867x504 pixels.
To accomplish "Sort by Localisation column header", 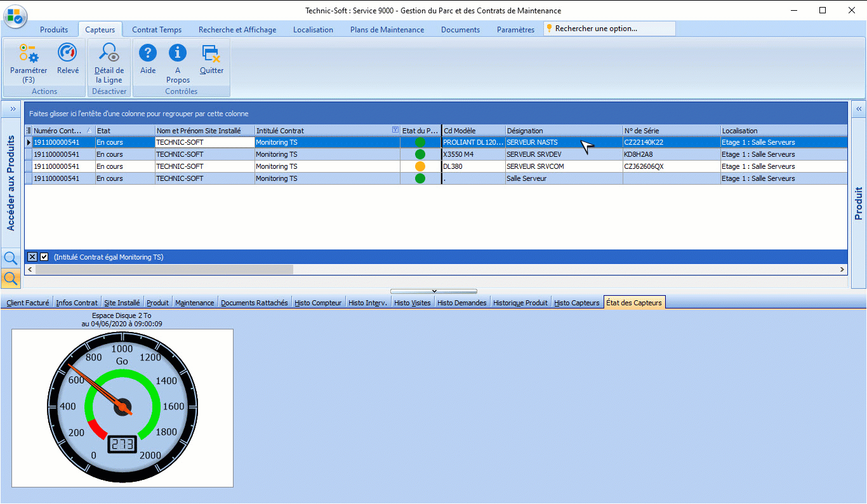I will [784, 131].
